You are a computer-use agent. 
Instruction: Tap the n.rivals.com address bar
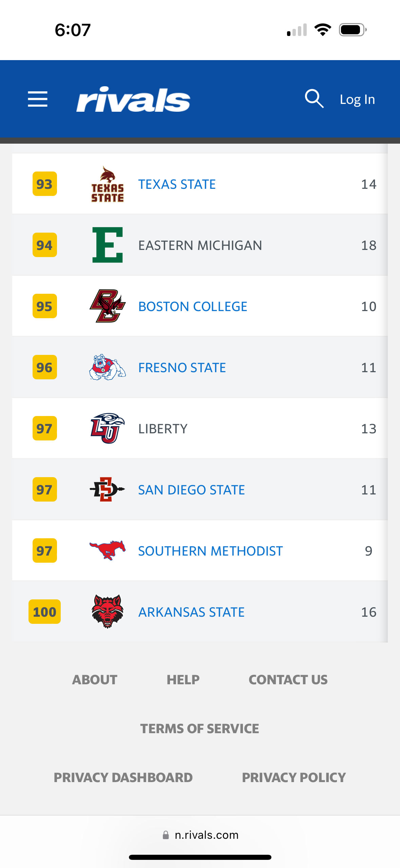click(x=200, y=835)
